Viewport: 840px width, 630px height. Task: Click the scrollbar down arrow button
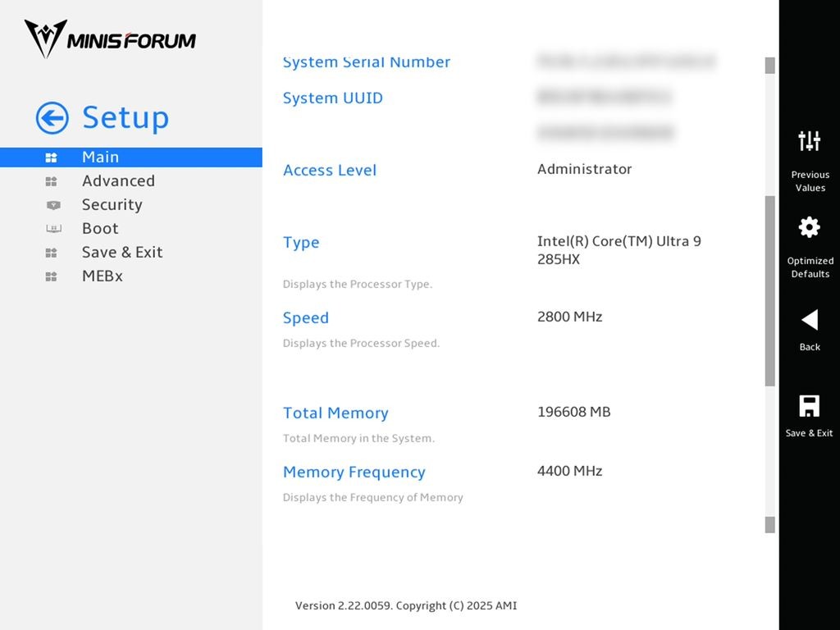(x=769, y=525)
